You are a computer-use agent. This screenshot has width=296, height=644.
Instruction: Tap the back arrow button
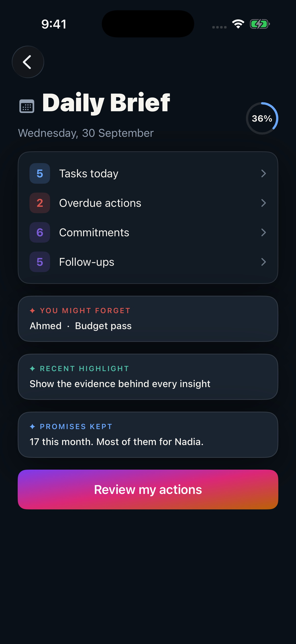pos(28,62)
